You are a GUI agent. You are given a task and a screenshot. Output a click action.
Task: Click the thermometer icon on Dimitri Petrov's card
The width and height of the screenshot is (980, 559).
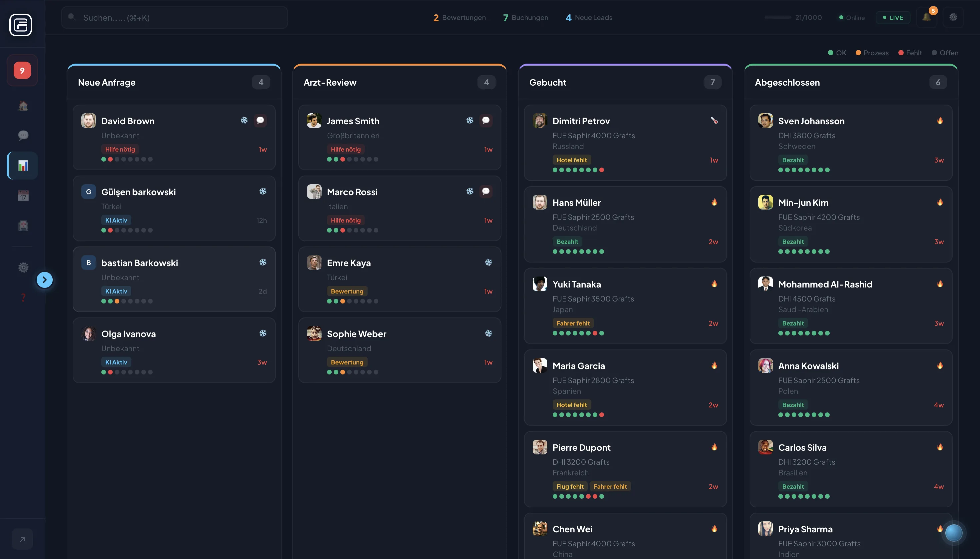click(714, 120)
